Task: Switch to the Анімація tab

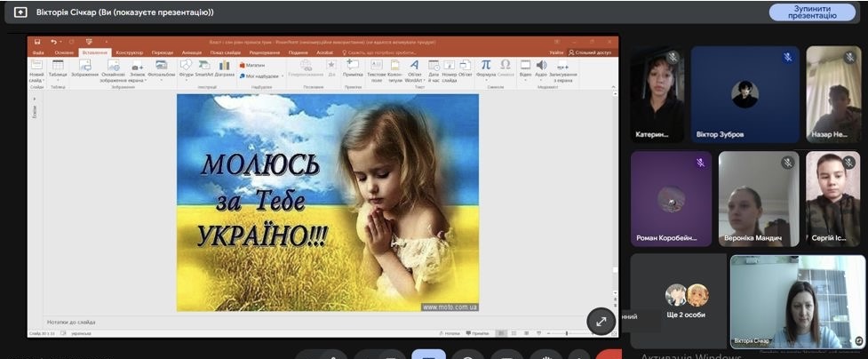Action: pyautogui.click(x=192, y=52)
